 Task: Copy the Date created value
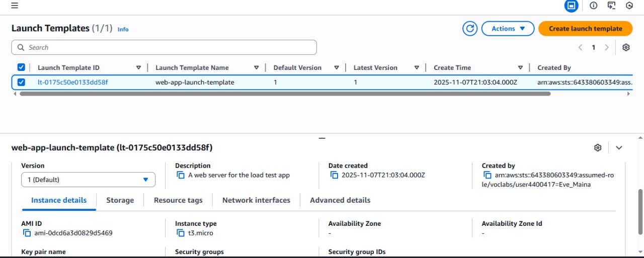click(334, 175)
